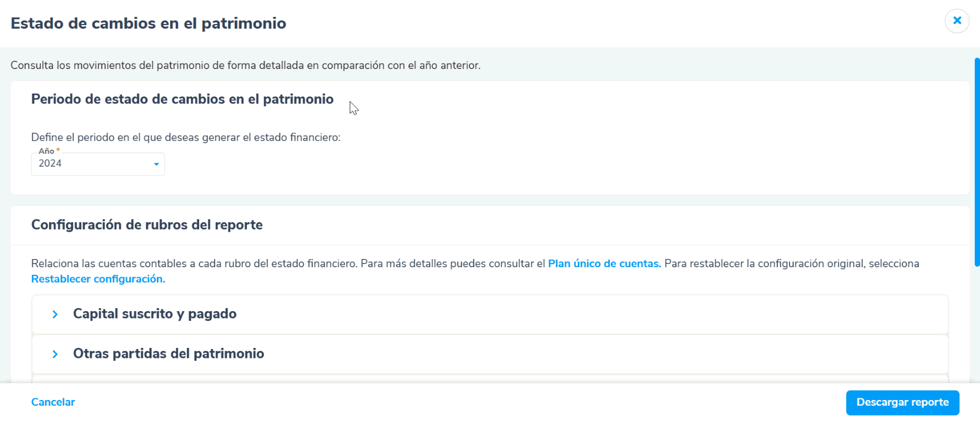This screenshot has width=980, height=421.
Task: Close the Estado de cambios dialog
Action: point(957,21)
